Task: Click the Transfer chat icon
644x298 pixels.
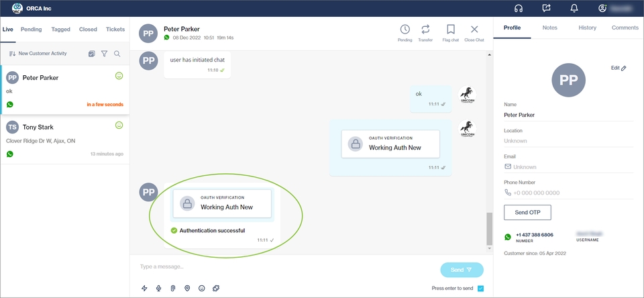Action: tap(425, 30)
